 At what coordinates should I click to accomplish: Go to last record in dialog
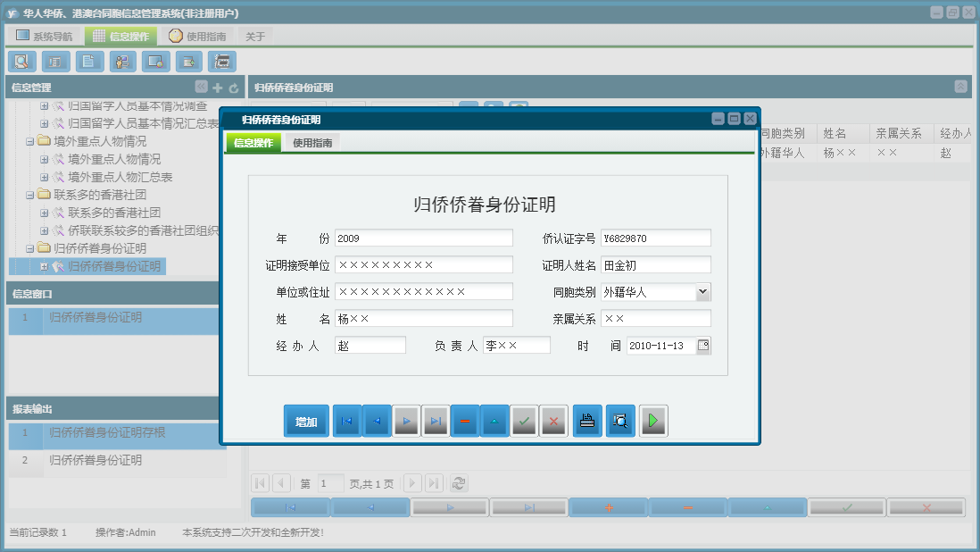pos(436,422)
